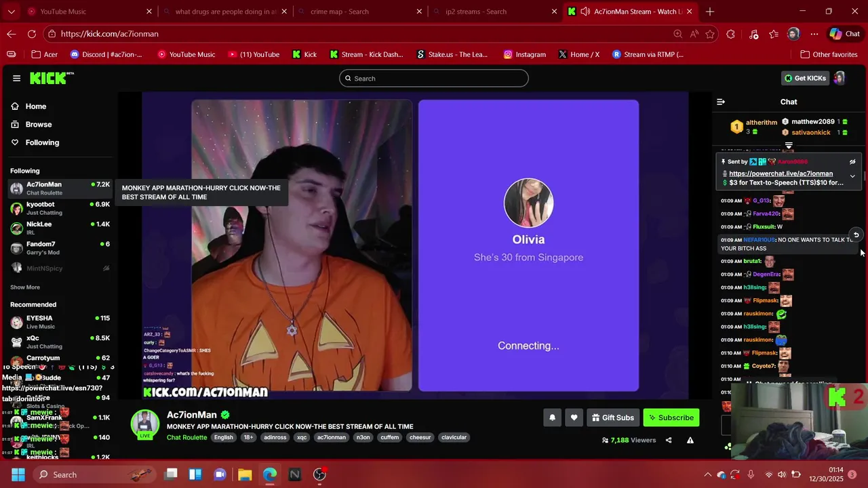Select kyootbot in the Following list
The height and width of the screenshot is (488, 868).
[x=60, y=208]
